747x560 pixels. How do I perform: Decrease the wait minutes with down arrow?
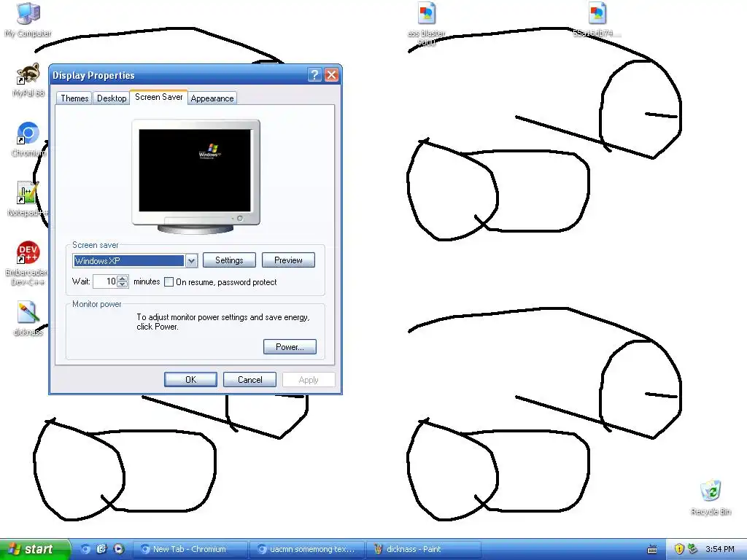coord(123,284)
